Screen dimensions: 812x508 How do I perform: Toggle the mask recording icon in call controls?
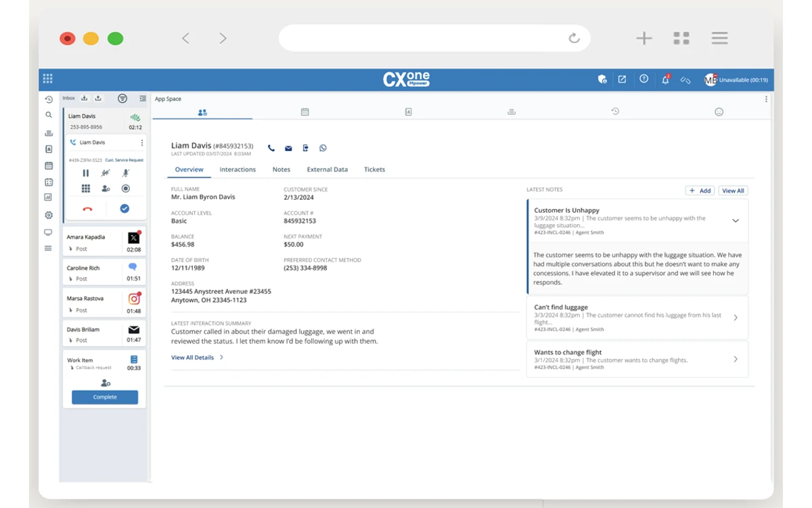[106, 173]
